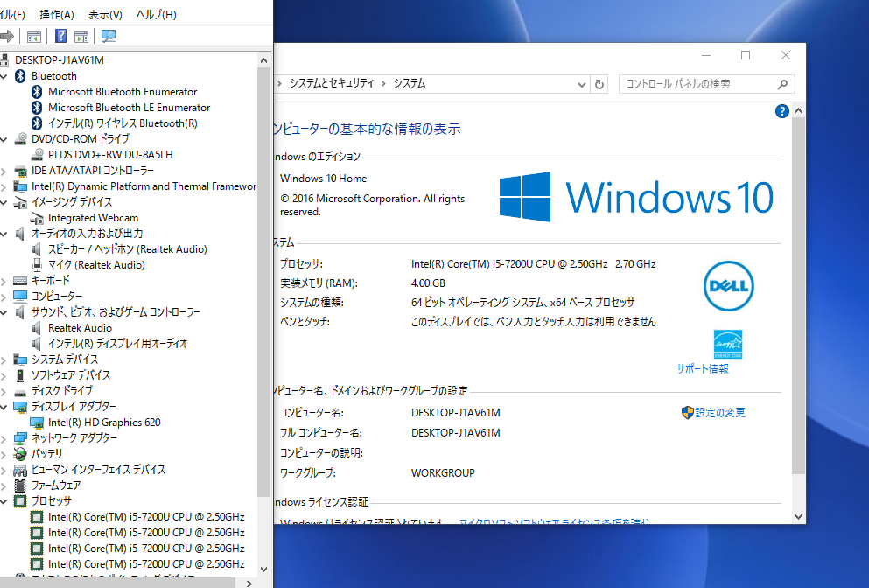Image resolution: width=869 pixels, height=588 pixels.
Task: Expand the キーボード category
Action: pos(4,281)
